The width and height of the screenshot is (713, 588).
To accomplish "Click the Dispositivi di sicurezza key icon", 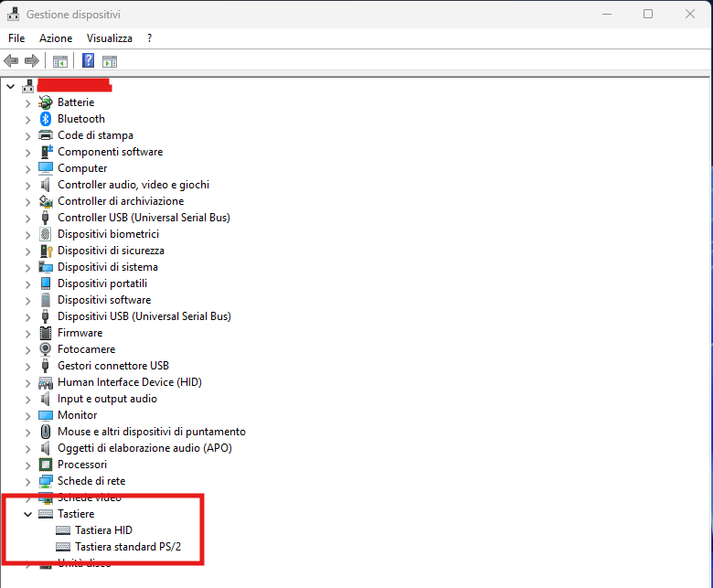I will click(x=46, y=251).
